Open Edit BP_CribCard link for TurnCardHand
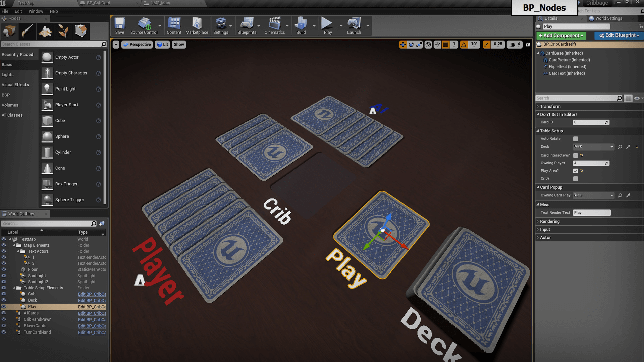The width and height of the screenshot is (644, 362). [x=92, y=333]
